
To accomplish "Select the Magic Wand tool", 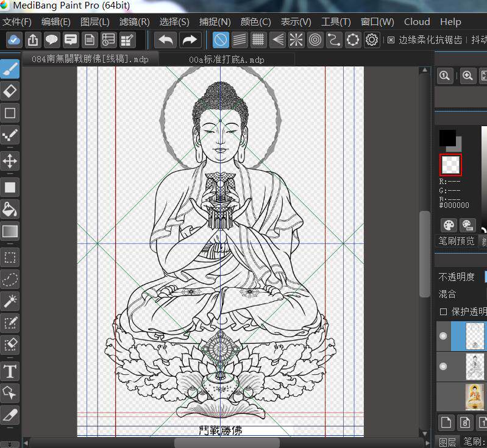I will click(10, 301).
